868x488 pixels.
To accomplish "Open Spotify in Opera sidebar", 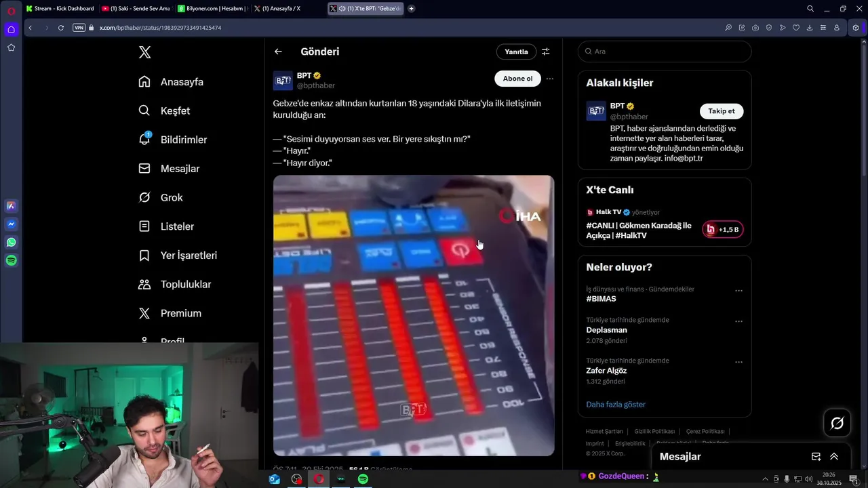I will (x=11, y=261).
